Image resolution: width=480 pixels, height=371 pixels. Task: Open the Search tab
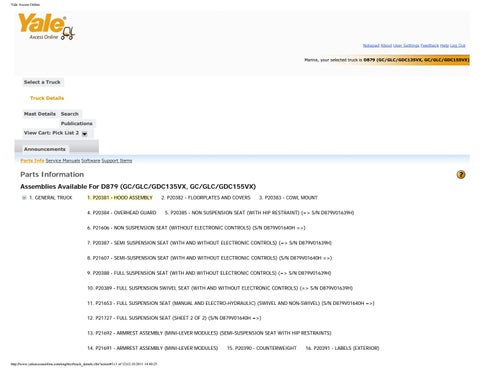point(70,114)
